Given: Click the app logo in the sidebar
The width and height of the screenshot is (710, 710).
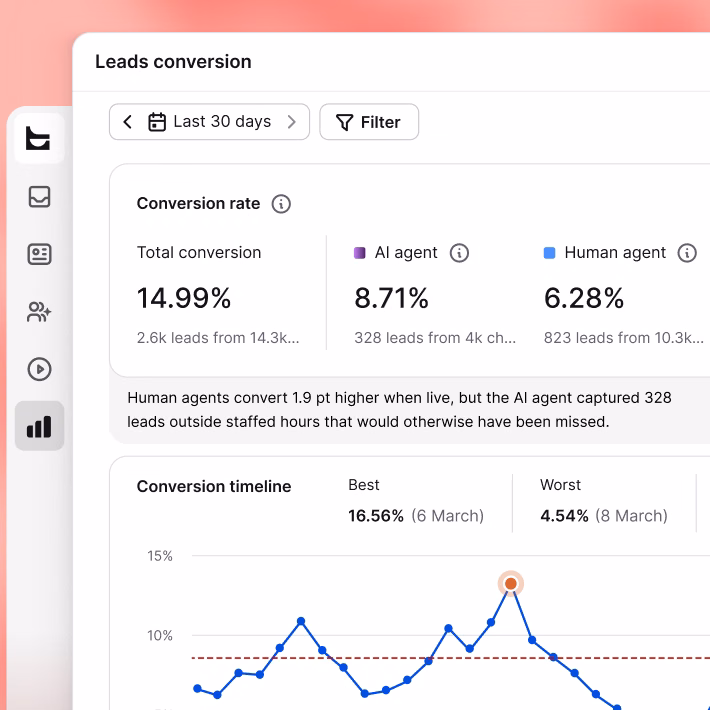Looking at the screenshot, I should (x=38, y=138).
